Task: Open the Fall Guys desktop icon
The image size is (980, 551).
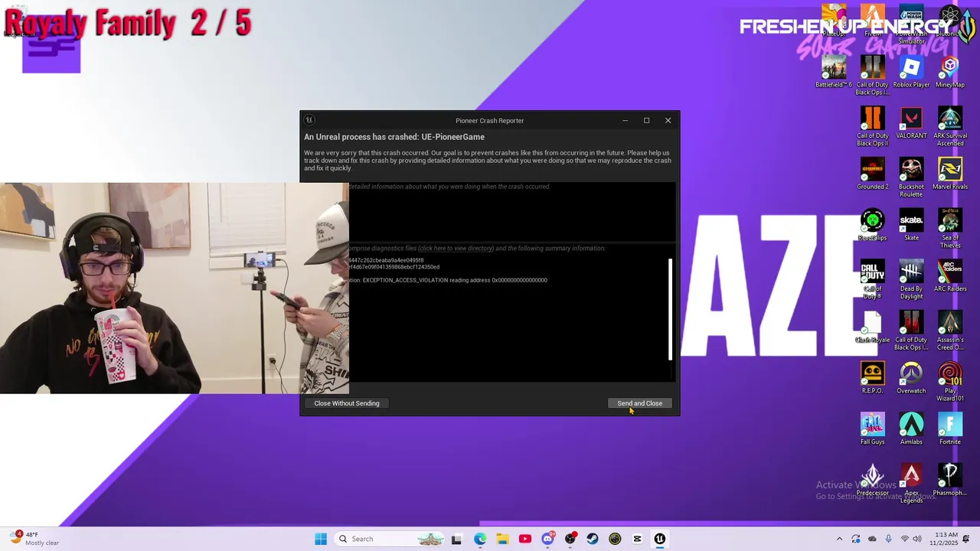Action: (873, 429)
